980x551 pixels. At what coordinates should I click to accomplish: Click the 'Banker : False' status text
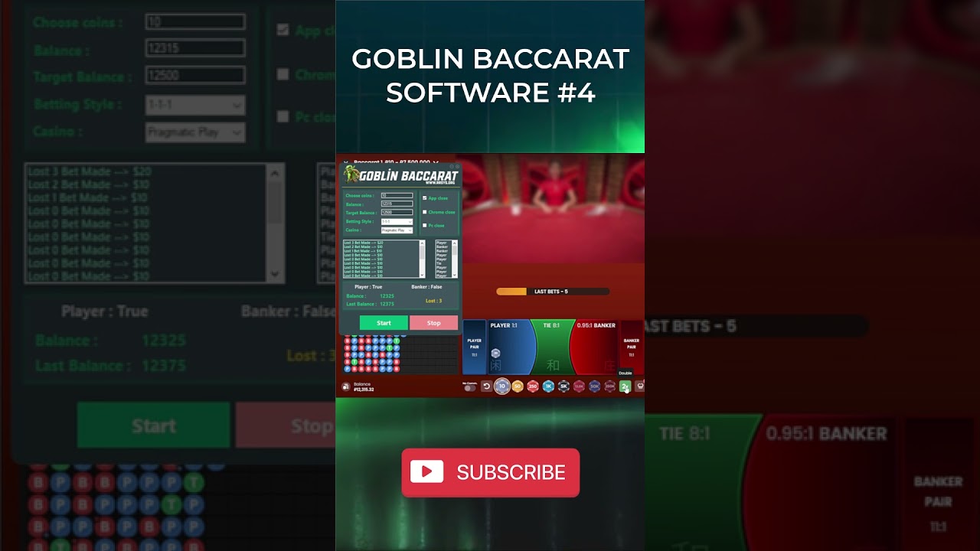(426, 287)
